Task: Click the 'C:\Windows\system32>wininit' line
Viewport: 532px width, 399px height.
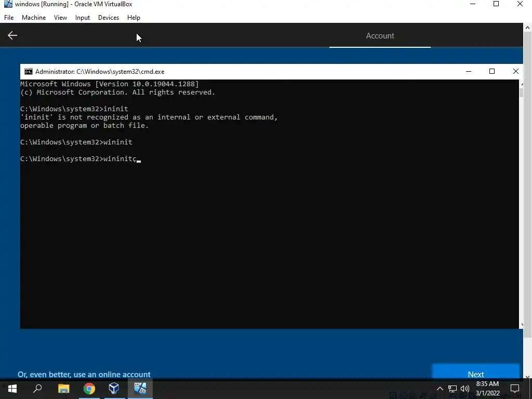Action: pos(76,142)
